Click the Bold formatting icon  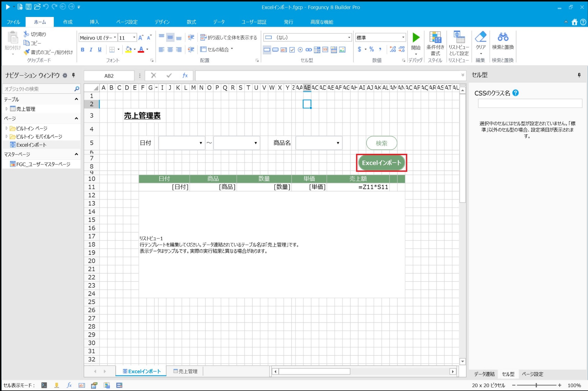pyautogui.click(x=82, y=50)
